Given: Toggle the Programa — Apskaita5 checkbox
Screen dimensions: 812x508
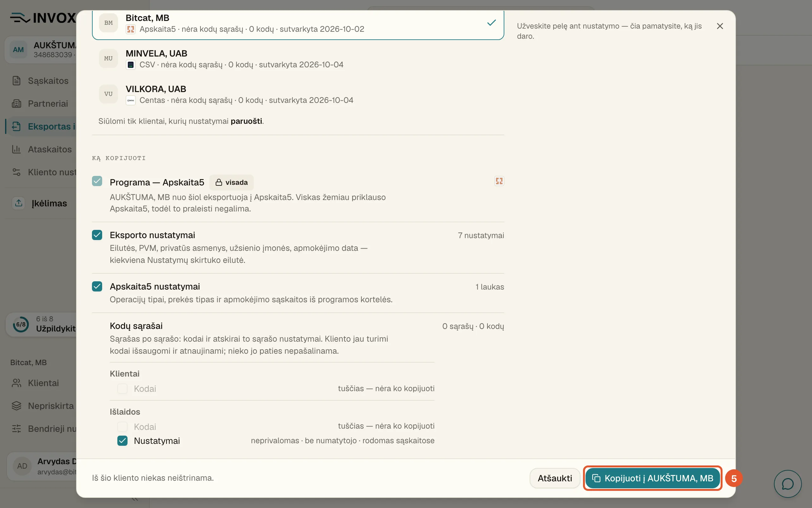Looking at the screenshot, I should (97, 181).
